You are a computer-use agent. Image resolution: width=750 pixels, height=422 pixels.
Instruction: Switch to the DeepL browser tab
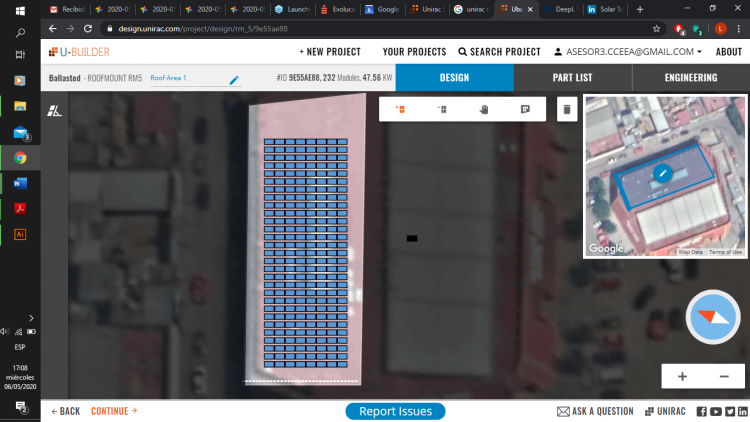(x=561, y=9)
